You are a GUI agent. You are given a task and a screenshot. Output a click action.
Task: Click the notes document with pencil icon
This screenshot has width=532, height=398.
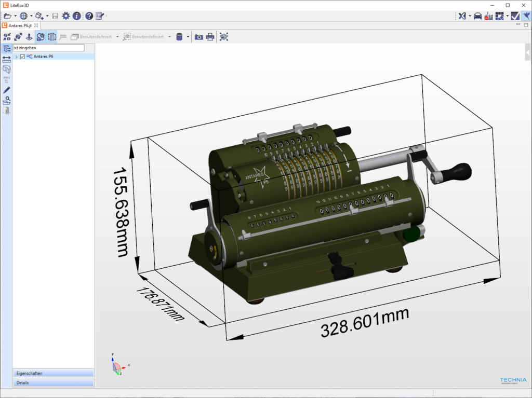99,16
